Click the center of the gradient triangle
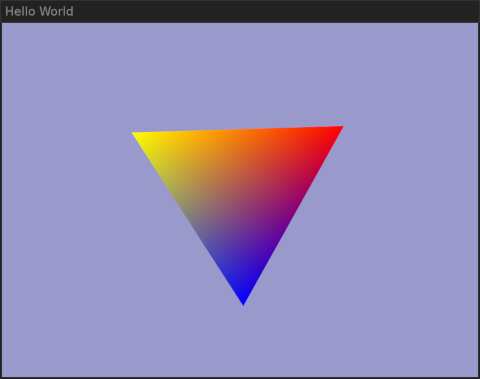The width and height of the screenshot is (480, 379). click(239, 188)
